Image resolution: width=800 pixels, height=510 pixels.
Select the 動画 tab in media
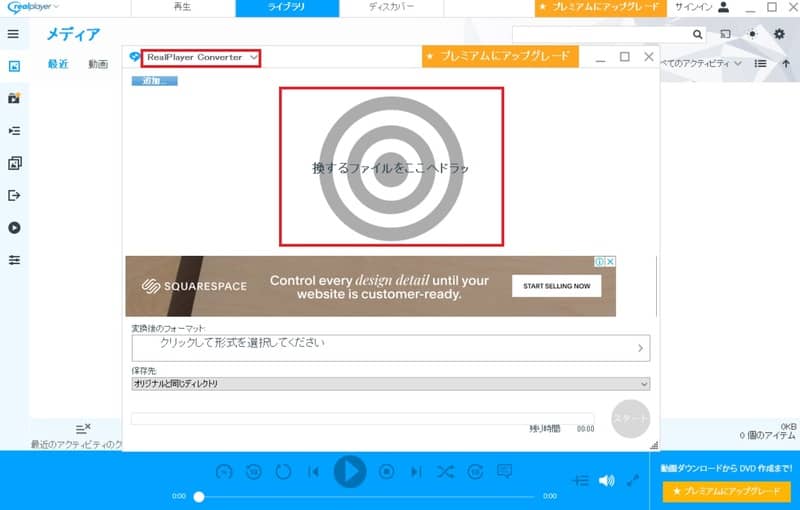tap(98, 64)
